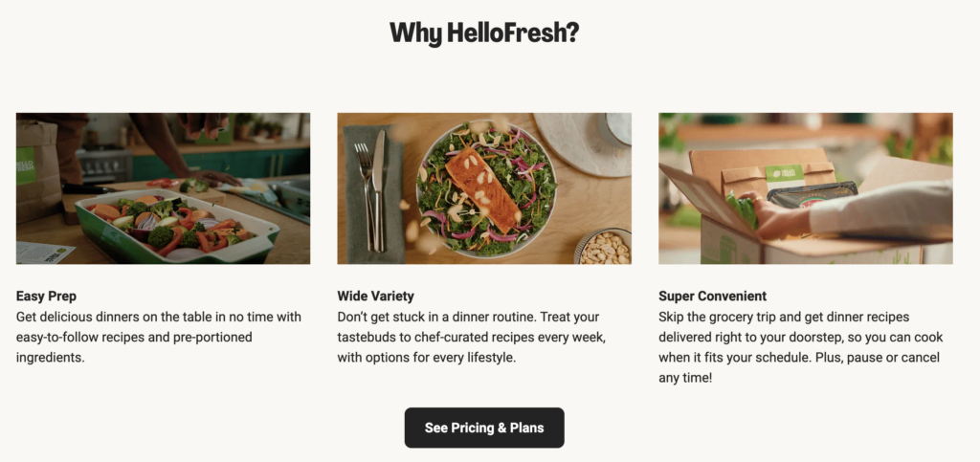
Task: Click the recipe card beside the casserole dish
Action: [44, 252]
